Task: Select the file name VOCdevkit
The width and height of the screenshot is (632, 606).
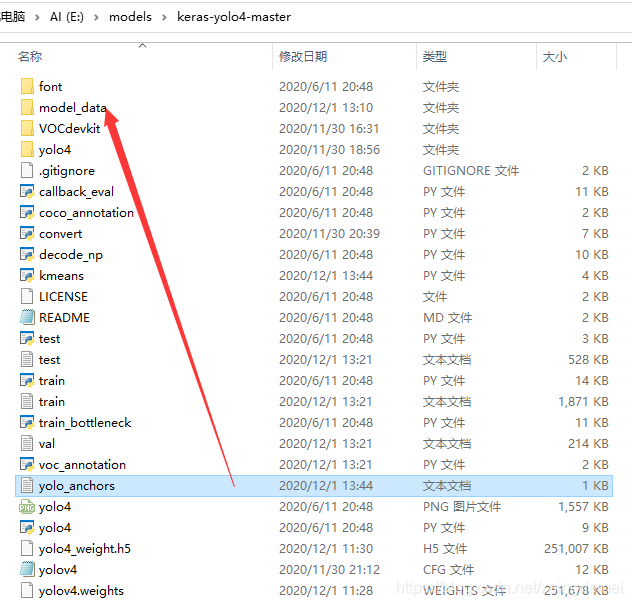Action: click(x=69, y=128)
